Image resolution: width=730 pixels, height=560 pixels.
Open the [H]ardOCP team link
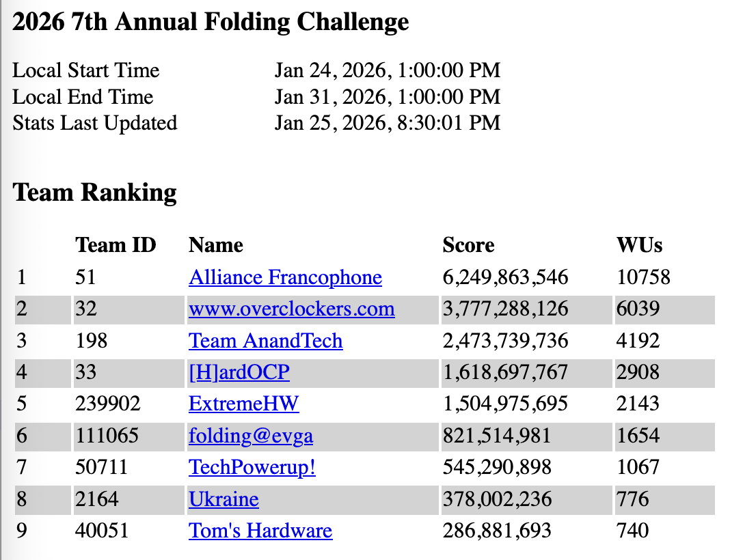(x=239, y=372)
